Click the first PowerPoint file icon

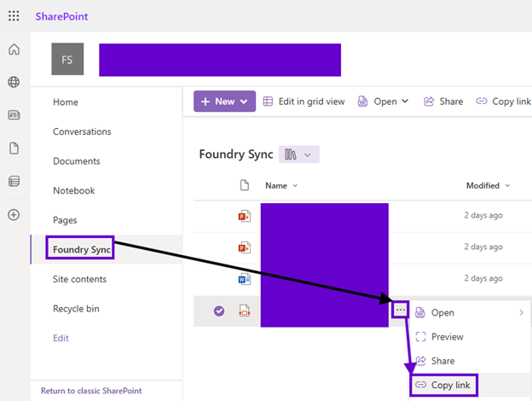point(245,216)
